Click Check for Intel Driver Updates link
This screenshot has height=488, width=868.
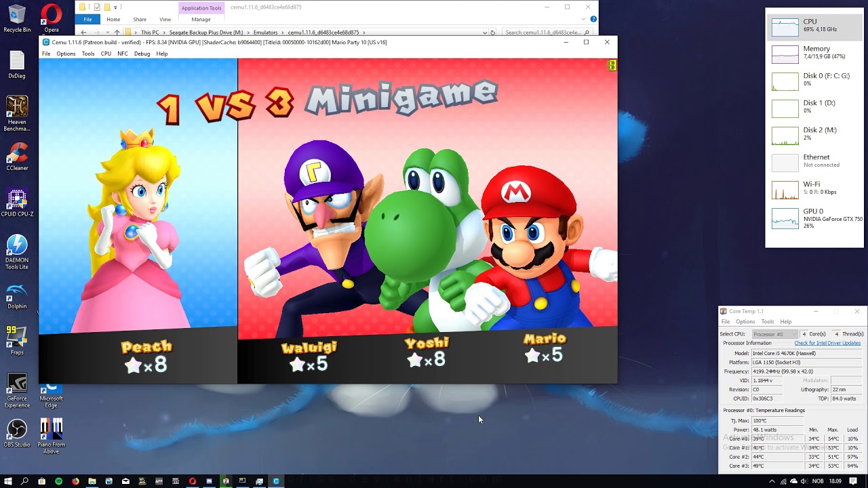pos(827,343)
